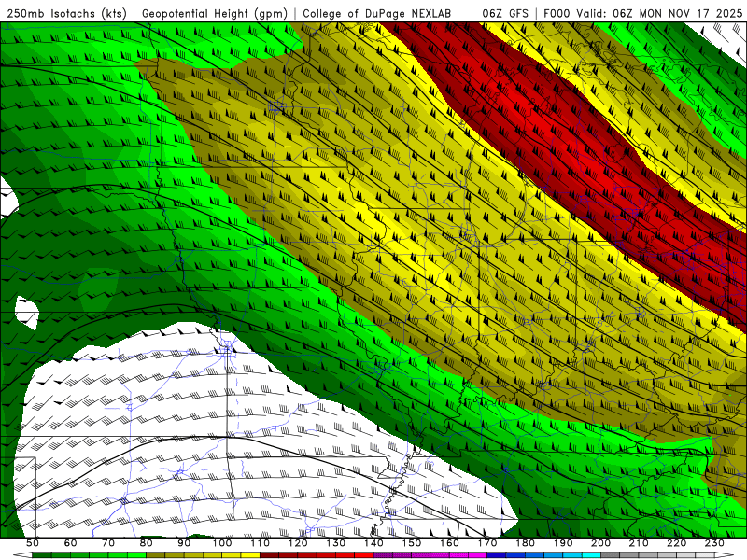Click the 90 kts scale value
The width and height of the screenshot is (747, 560).
(184, 543)
